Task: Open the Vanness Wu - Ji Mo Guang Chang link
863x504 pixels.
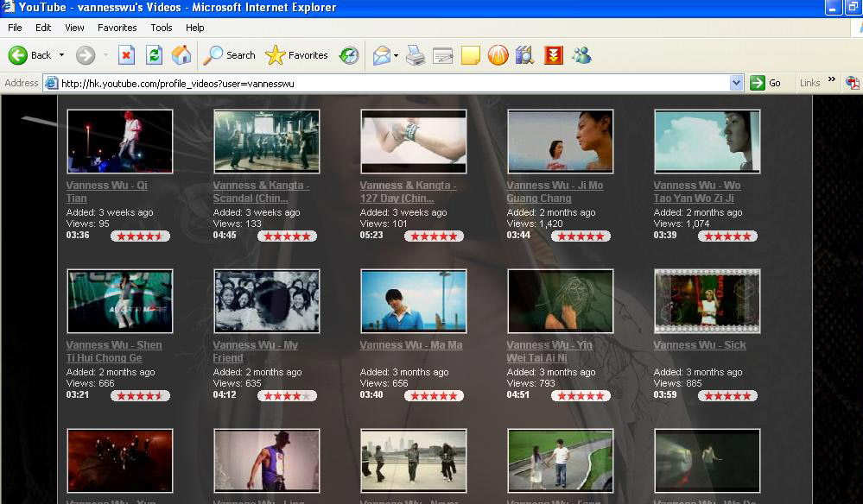Action: pyautogui.click(x=555, y=192)
